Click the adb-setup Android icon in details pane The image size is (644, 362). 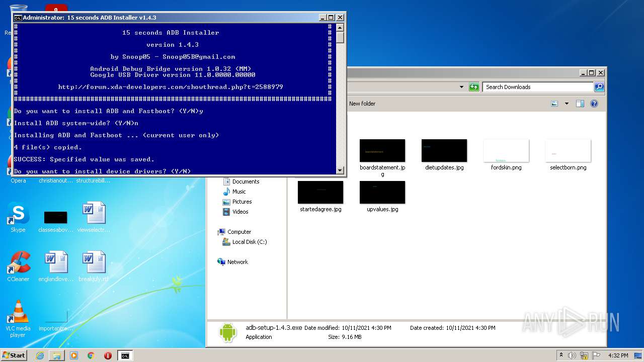(228, 332)
